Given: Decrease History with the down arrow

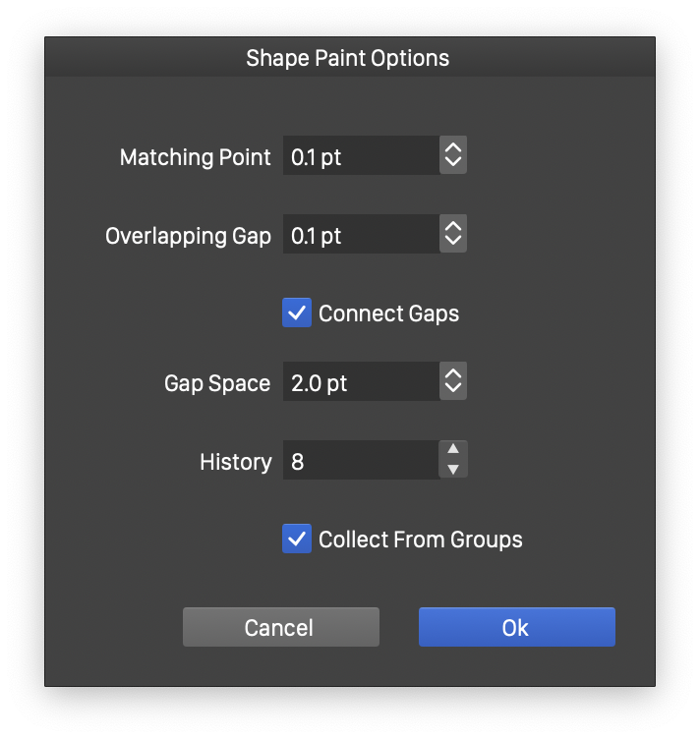Looking at the screenshot, I should tap(452, 470).
